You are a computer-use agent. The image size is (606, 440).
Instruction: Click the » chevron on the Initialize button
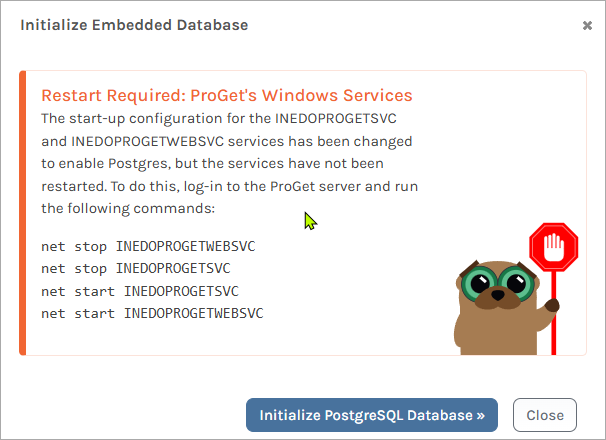(x=480, y=415)
